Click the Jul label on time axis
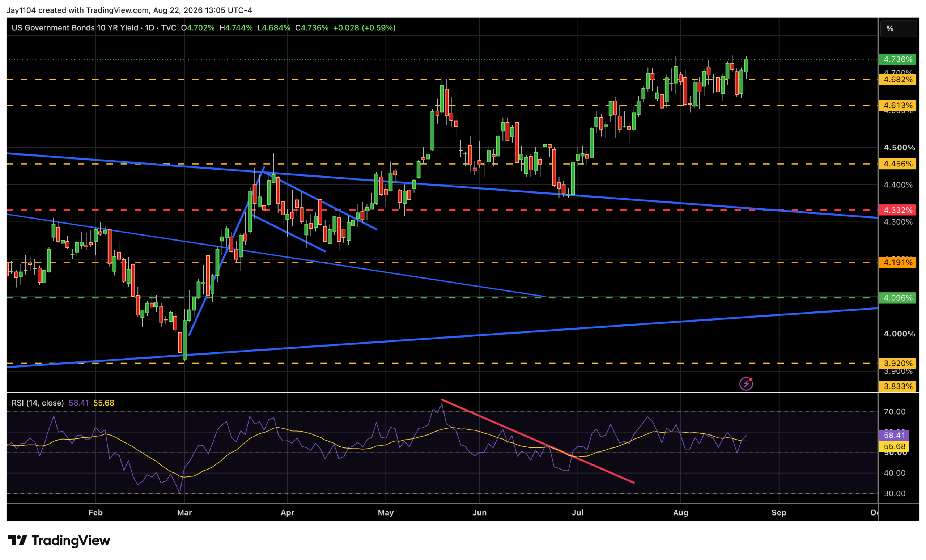This screenshot has width=926, height=560. 578,513
